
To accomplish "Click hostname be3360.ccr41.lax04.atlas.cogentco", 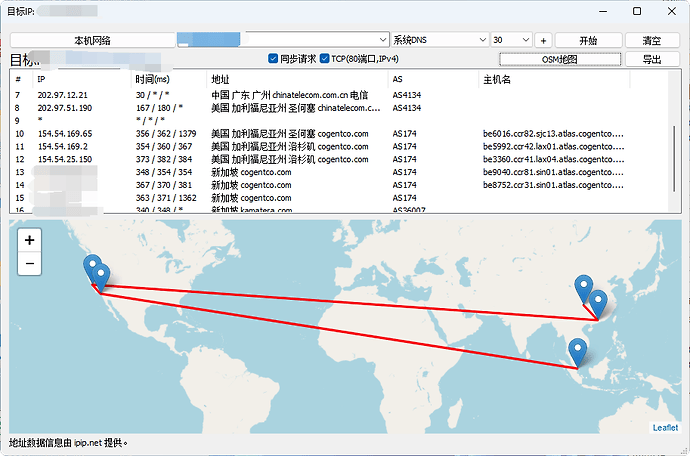I will click(x=553, y=159).
